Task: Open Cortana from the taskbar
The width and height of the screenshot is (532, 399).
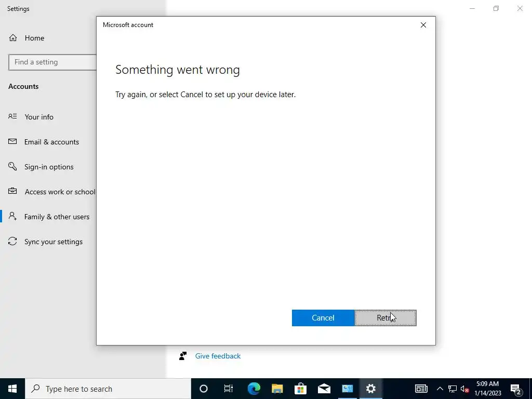Action: click(x=204, y=389)
